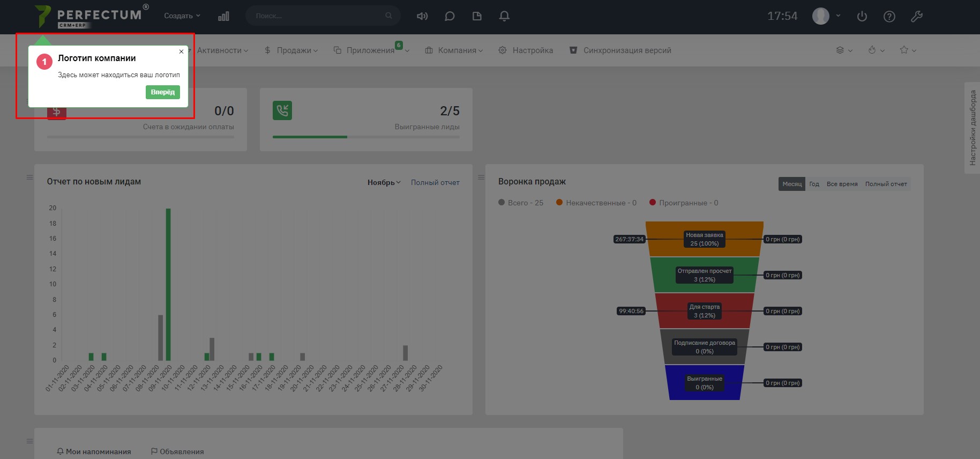Open the Ноябрь month selector

coord(384,182)
